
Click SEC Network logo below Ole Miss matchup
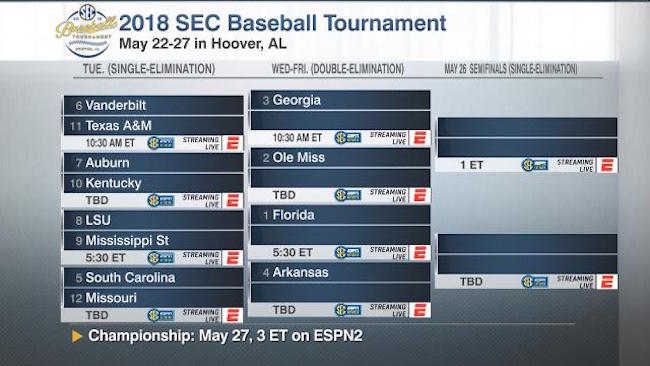click(x=348, y=195)
